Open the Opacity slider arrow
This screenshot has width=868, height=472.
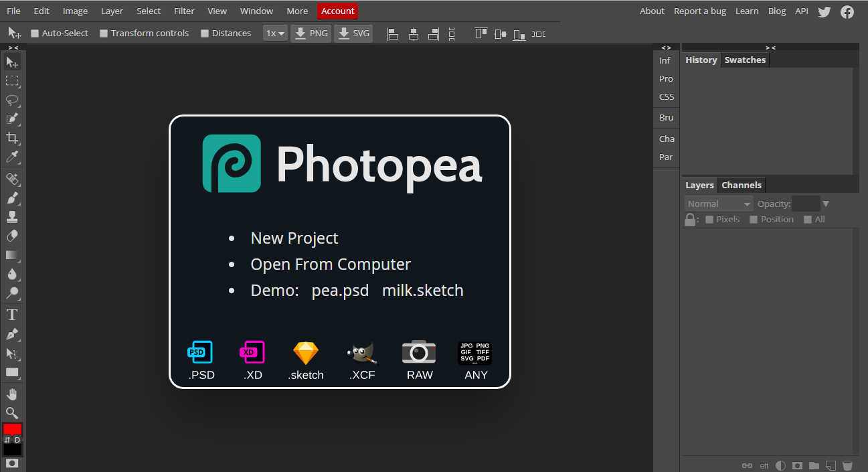826,204
